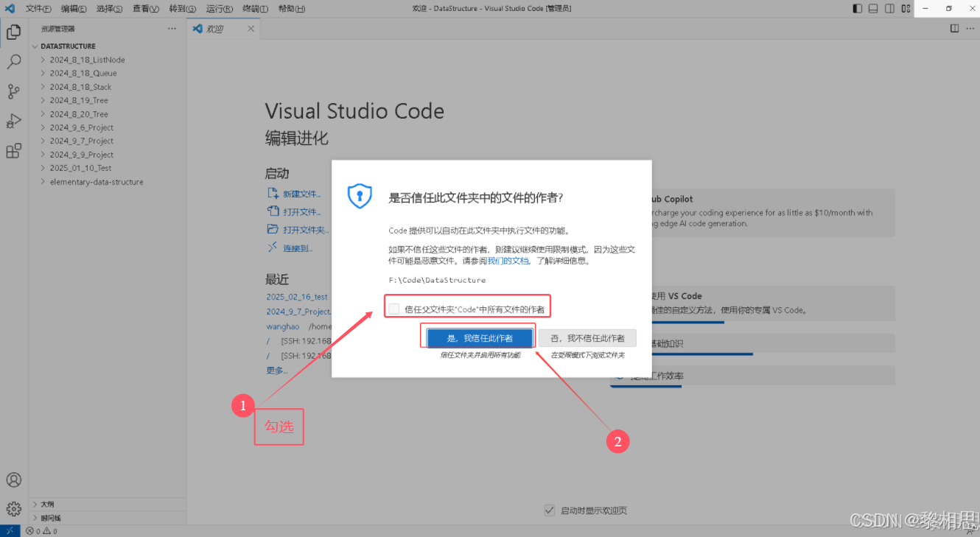The height and width of the screenshot is (537, 980).
Task: Select the 欢迎 editor tab
Action: click(x=223, y=29)
